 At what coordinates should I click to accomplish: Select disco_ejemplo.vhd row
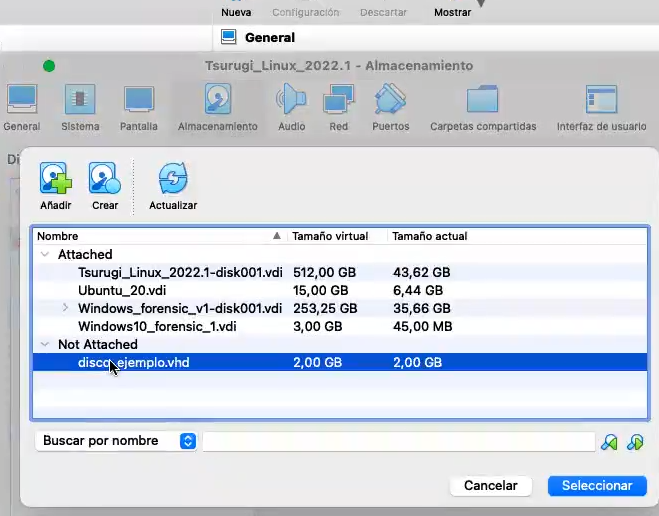[x=340, y=363]
